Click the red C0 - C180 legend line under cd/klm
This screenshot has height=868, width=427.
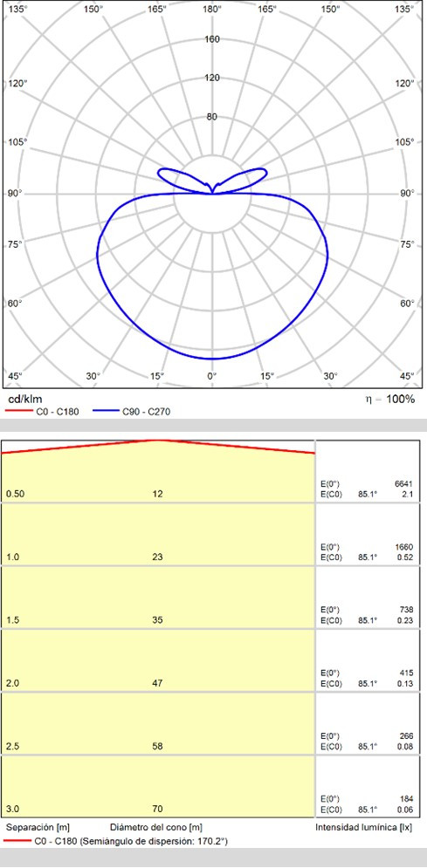coord(17,411)
